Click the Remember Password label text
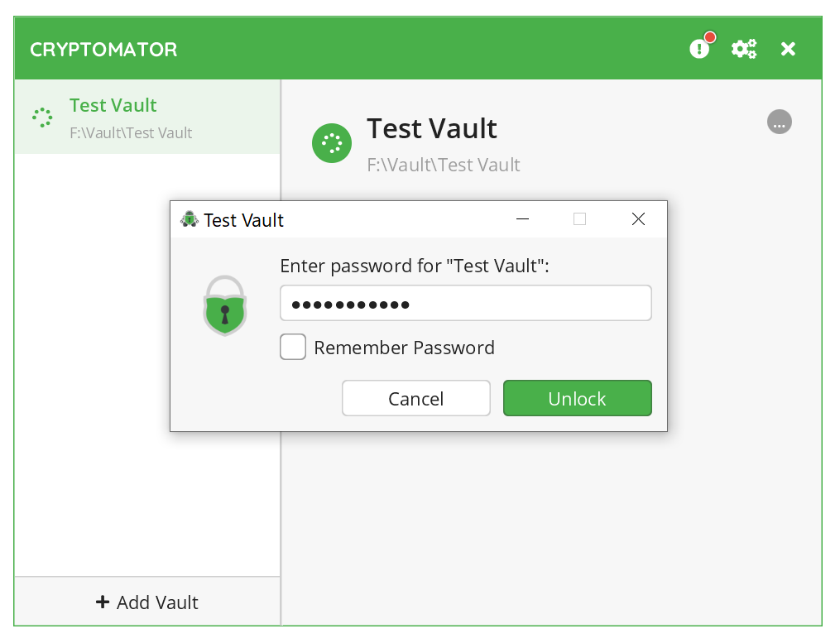The image size is (840, 643). tap(404, 348)
